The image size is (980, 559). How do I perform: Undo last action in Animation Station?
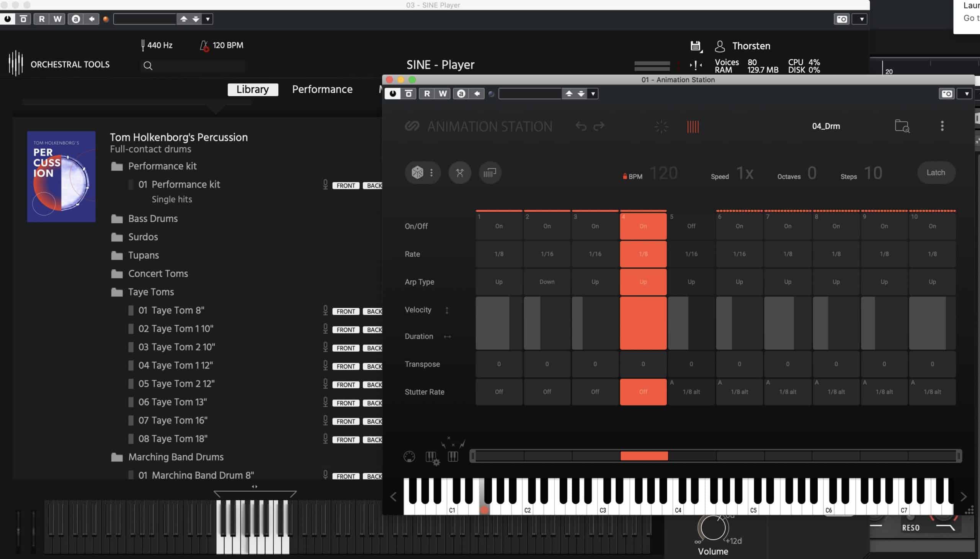pyautogui.click(x=581, y=126)
